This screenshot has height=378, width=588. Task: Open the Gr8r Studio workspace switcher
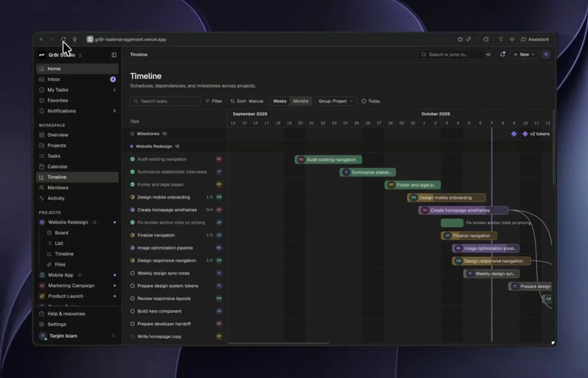pos(60,55)
